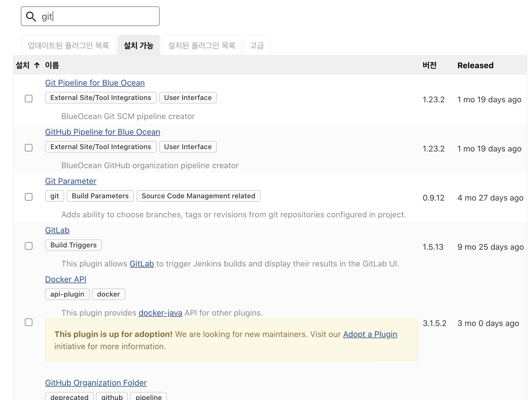Open the Git Parameter plugin link

(71, 181)
